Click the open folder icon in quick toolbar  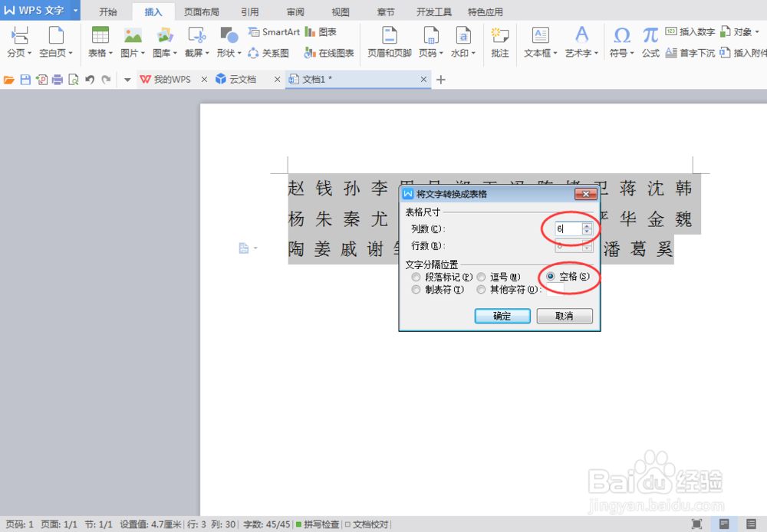click(8, 80)
